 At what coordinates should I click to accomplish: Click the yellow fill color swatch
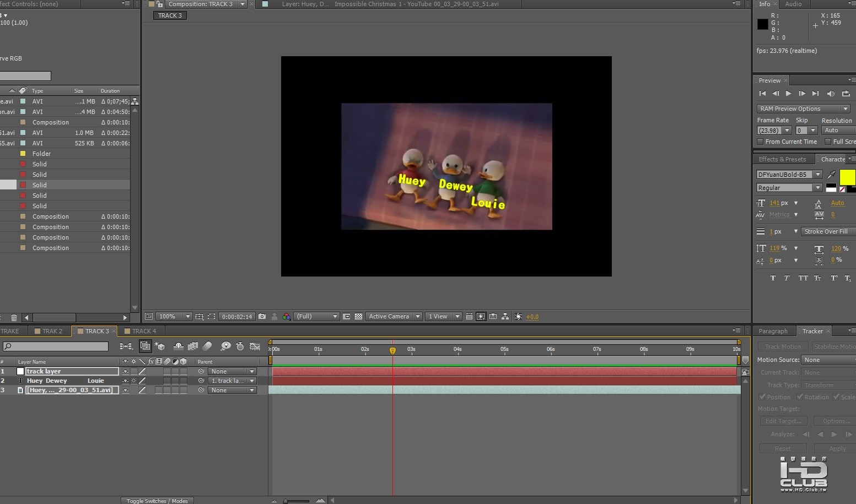click(847, 177)
